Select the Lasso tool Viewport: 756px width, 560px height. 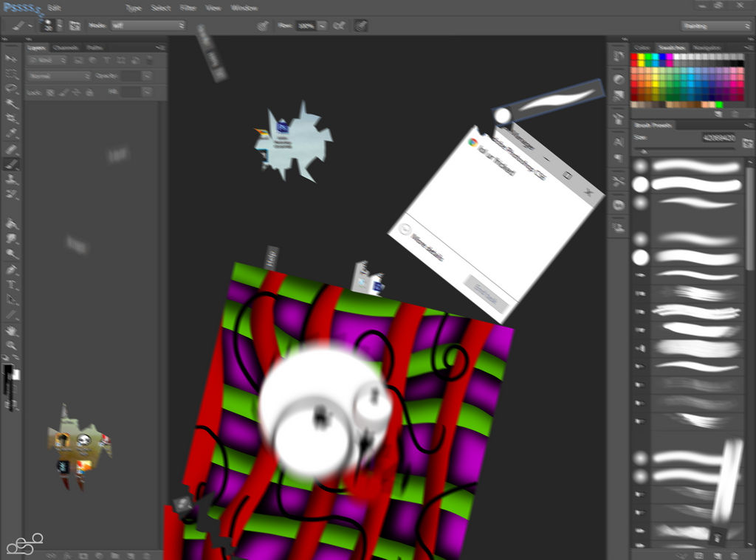point(11,89)
